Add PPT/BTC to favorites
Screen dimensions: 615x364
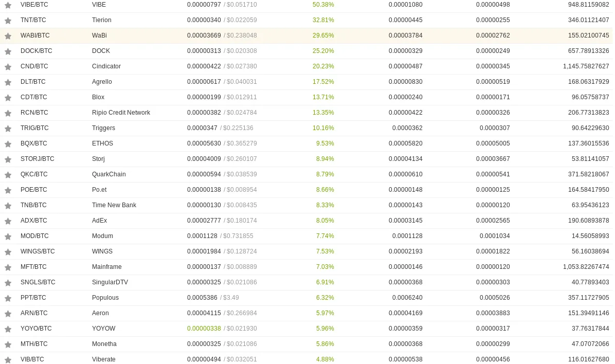click(8, 298)
